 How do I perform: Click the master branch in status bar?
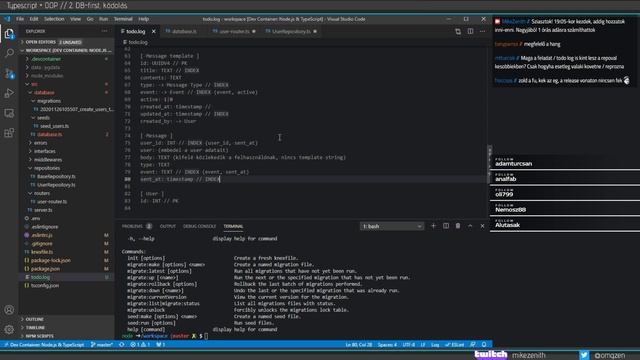pyautogui.click(x=102, y=345)
